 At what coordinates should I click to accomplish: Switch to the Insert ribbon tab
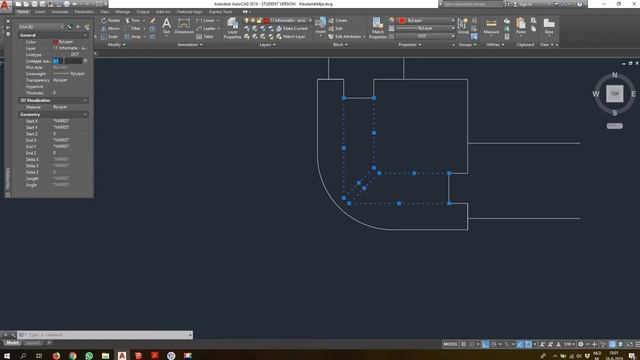pos(40,12)
